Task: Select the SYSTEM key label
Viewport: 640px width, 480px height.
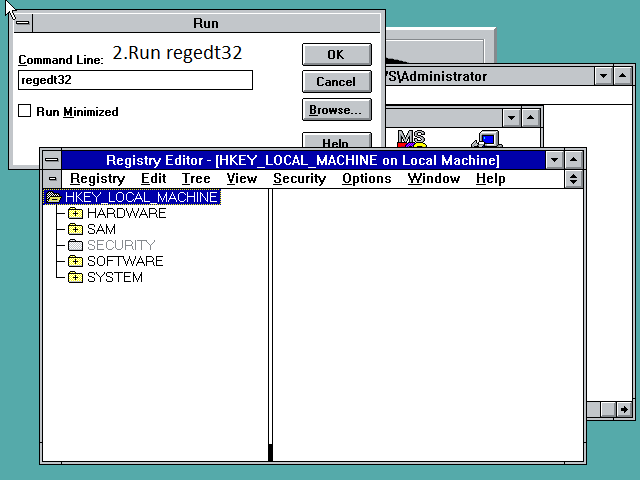Action: [115, 277]
